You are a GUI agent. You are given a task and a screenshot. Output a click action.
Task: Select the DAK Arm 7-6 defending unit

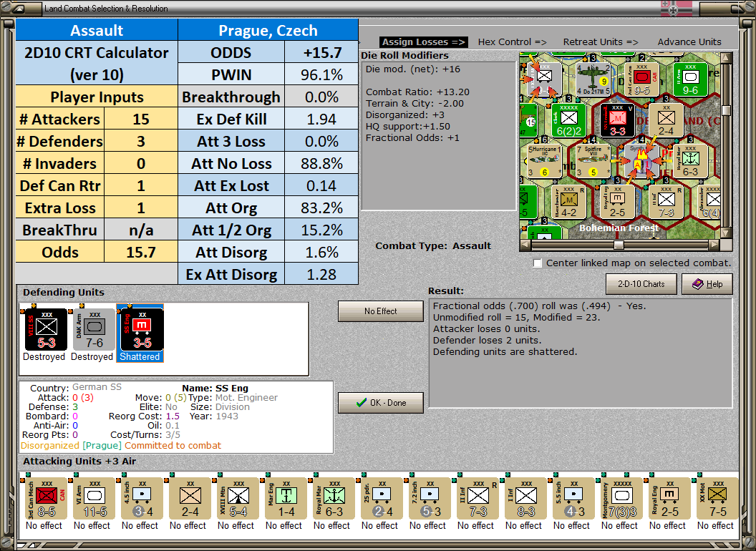pyautogui.click(x=94, y=330)
